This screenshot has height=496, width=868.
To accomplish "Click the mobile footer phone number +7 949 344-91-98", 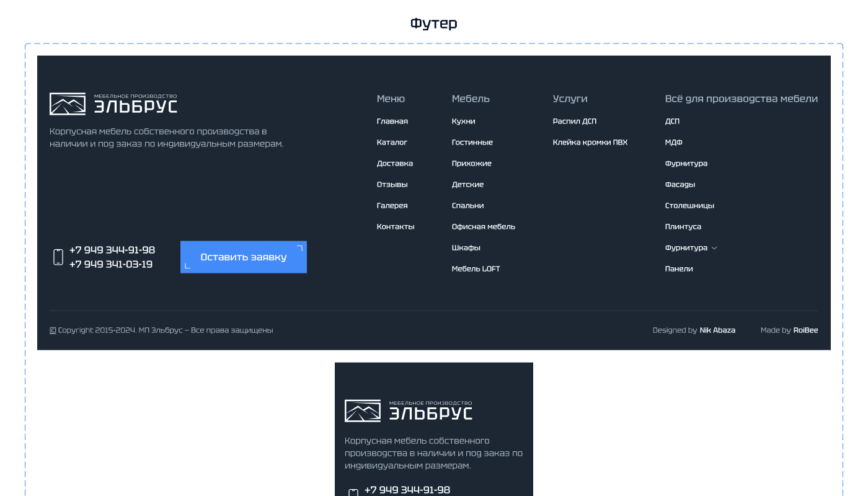I will click(407, 490).
